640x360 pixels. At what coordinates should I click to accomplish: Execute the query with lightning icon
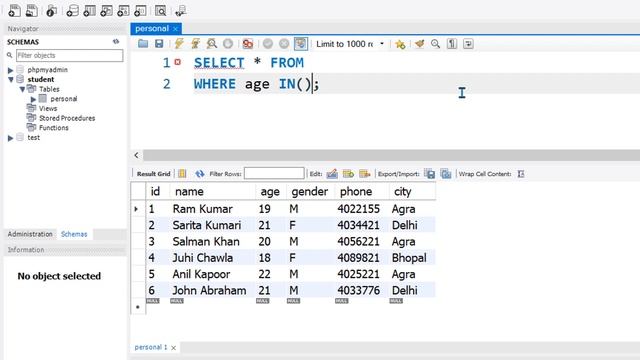pyautogui.click(x=179, y=44)
